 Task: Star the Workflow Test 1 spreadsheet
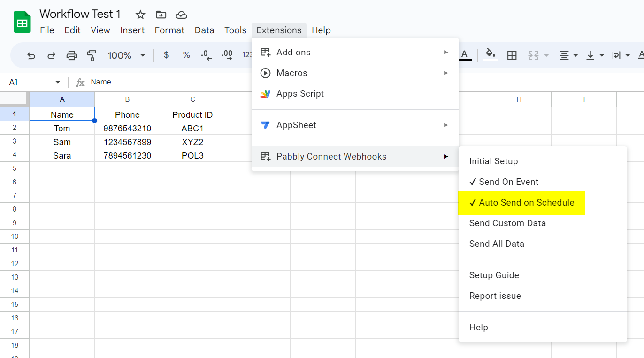[140, 15]
